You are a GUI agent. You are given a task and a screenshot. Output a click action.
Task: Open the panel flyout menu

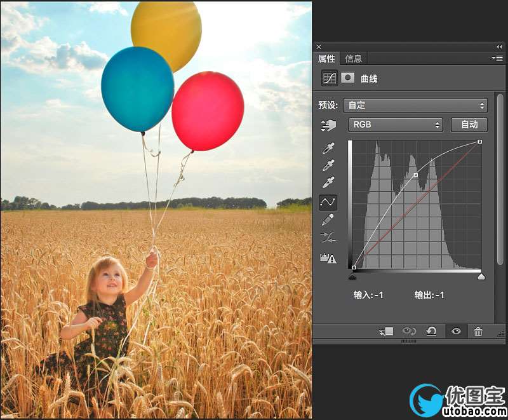pyautogui.click(x=497, y=58)
